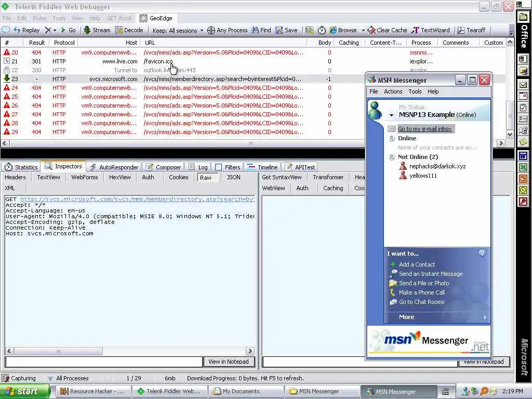The image size is (532, 399).
Task: Switch to the Timeline tab
Action: click(262, 167)
